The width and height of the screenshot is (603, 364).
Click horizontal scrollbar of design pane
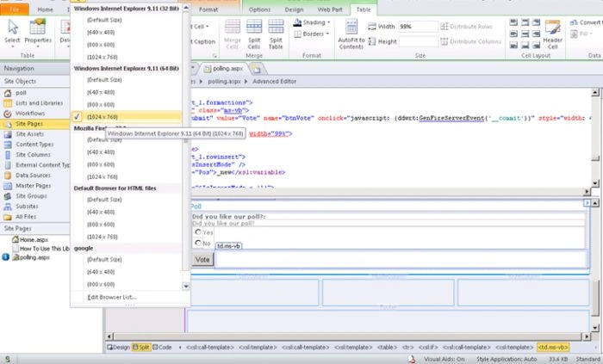pyautogui.click(x=348, y=336)
